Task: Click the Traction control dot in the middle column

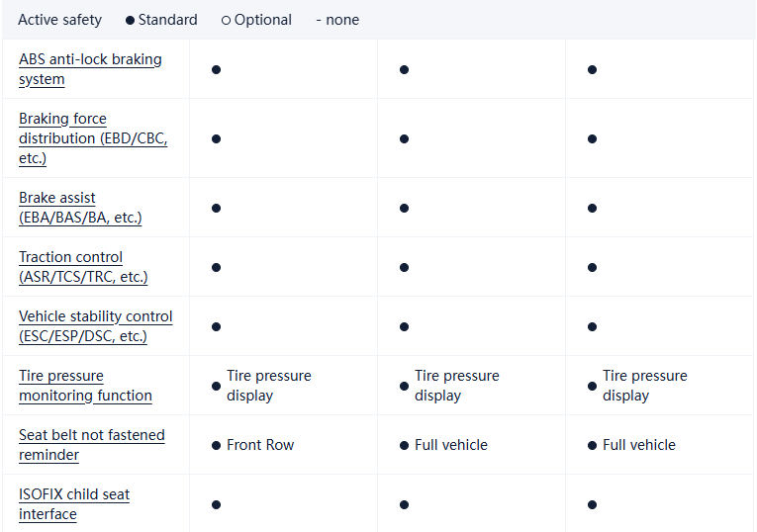Action: coord(404,267)
